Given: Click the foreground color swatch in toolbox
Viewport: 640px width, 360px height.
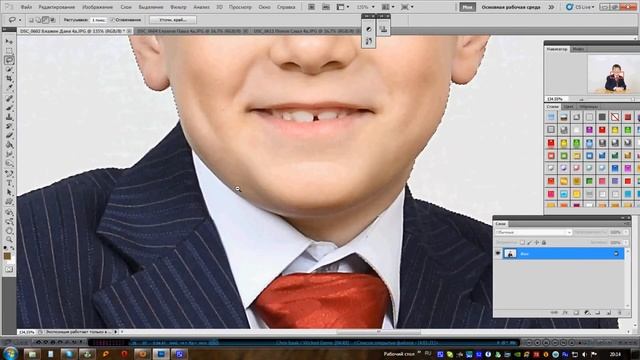Looking at the screenshot, I should [7, 256].
